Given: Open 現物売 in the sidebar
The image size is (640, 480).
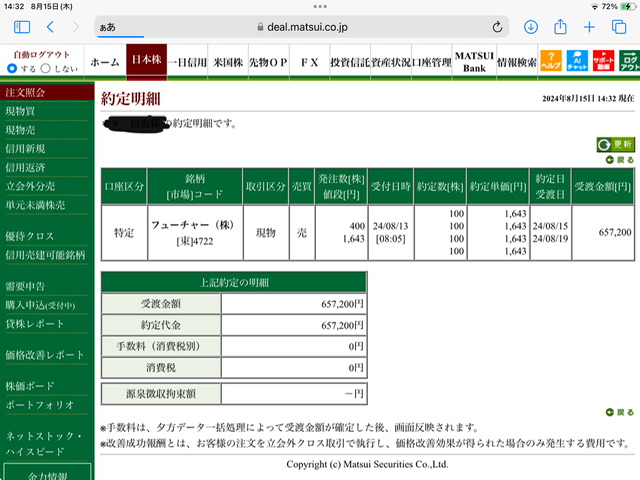Looking at the screenshot, I should pyautogui.click(x=20, y=130).
